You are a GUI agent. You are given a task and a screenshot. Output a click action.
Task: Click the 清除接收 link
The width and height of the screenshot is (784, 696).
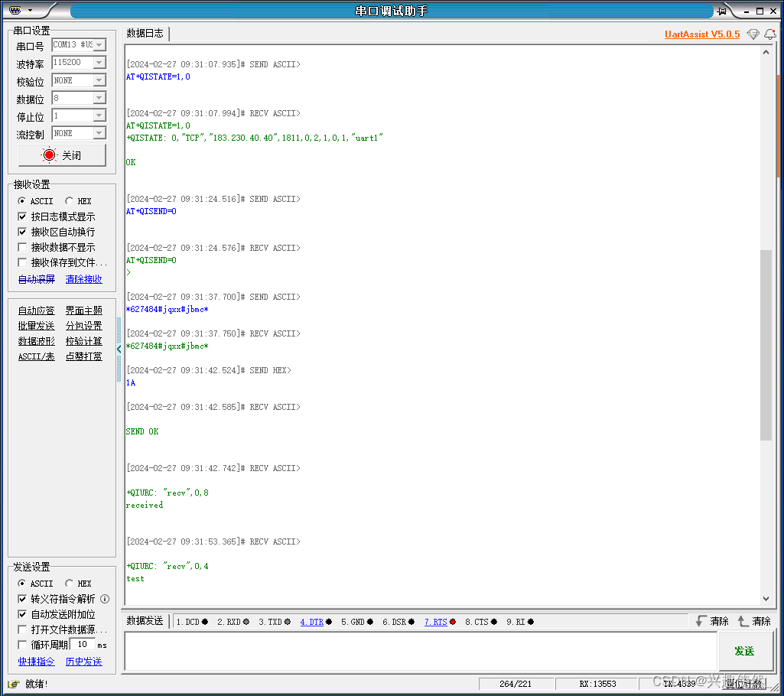click(83, 279)
